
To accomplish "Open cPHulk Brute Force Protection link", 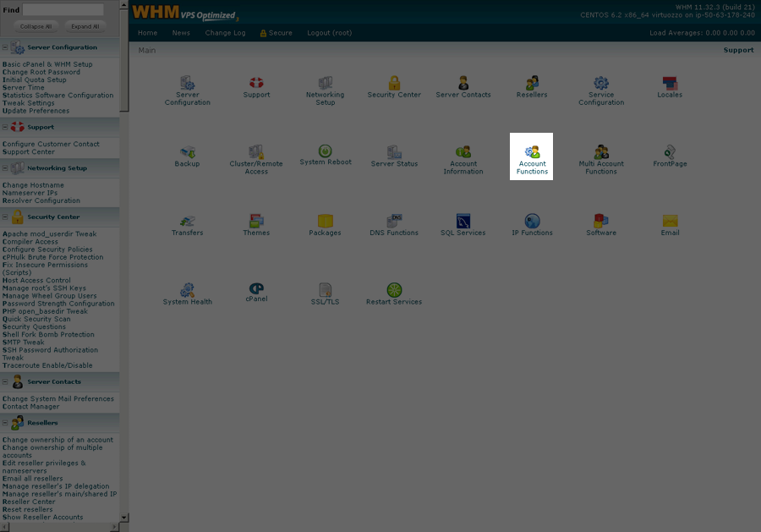I will click(x=53, y=257).
